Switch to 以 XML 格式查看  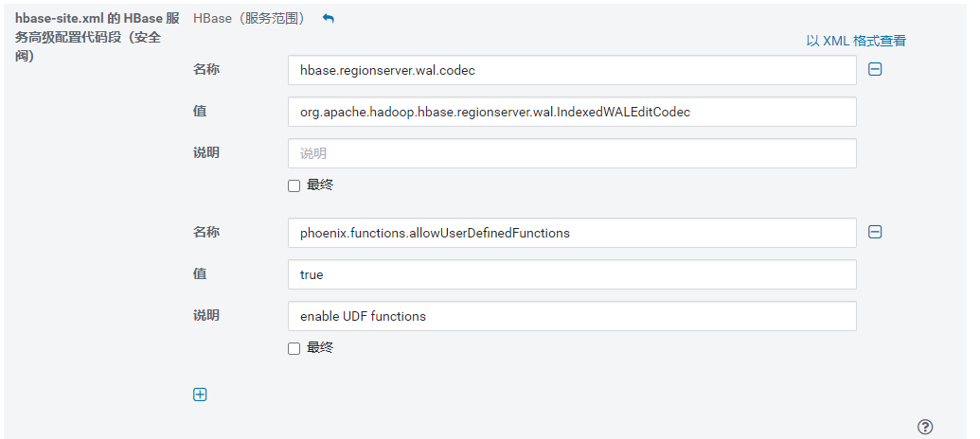coord(856,41)
